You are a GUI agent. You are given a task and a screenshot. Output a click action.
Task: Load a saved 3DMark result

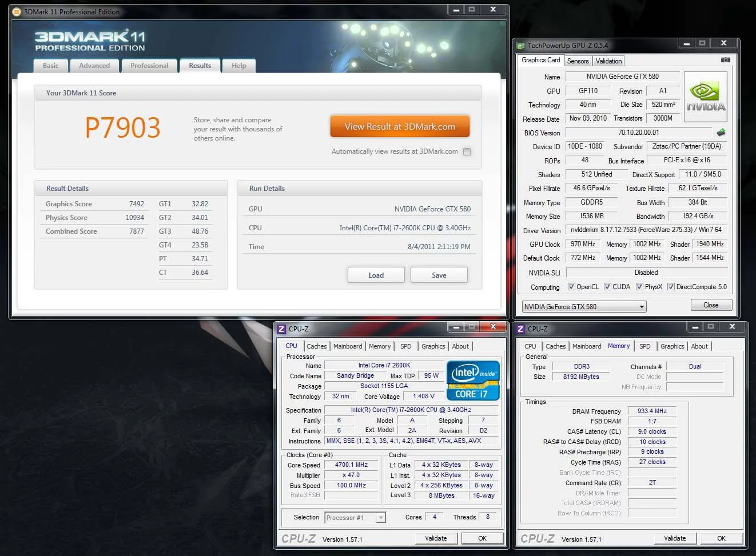click(376, 275)
